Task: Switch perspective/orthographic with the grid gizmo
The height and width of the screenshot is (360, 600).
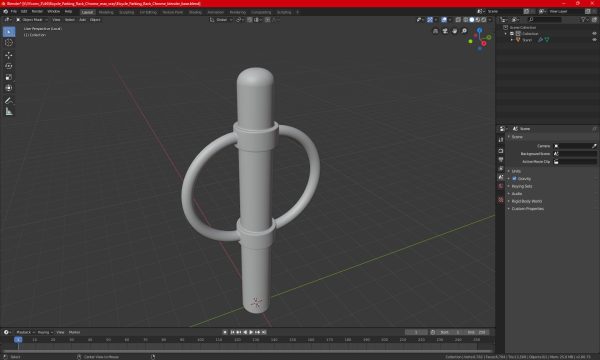Action: [435, 31]
